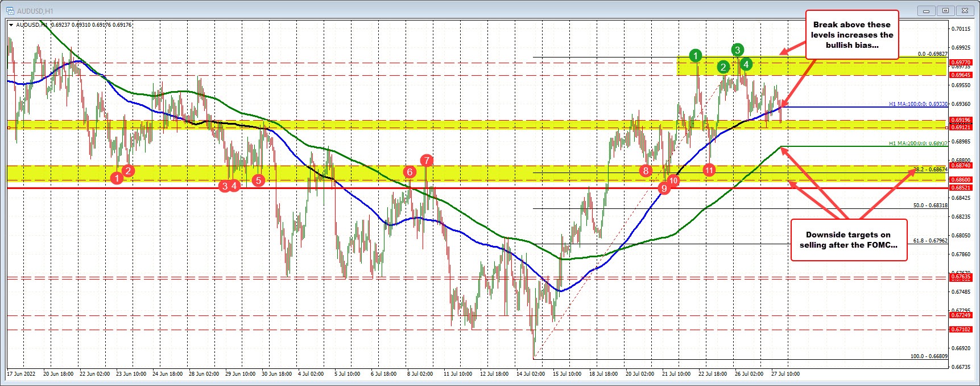980x386 pixels.
Task: Select the 0.69770 red price level tag
Action: (x=961, y=63)
